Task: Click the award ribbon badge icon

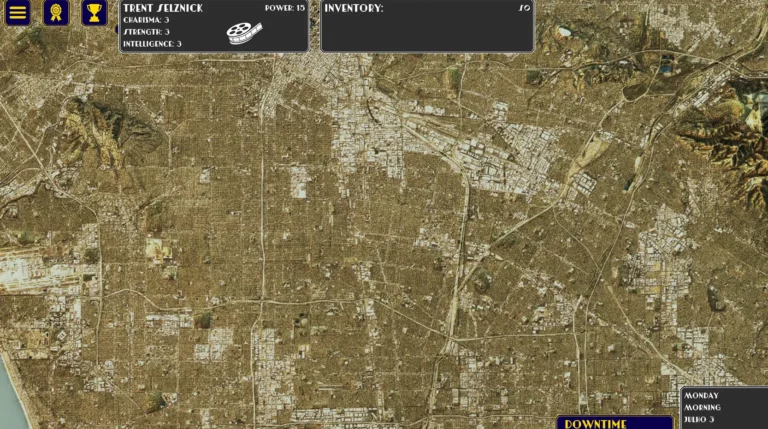Action: pos(56,13)
